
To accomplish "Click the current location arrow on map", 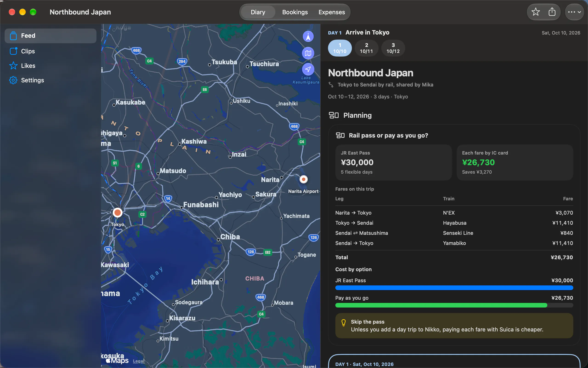I will click(x=308, y=69).
